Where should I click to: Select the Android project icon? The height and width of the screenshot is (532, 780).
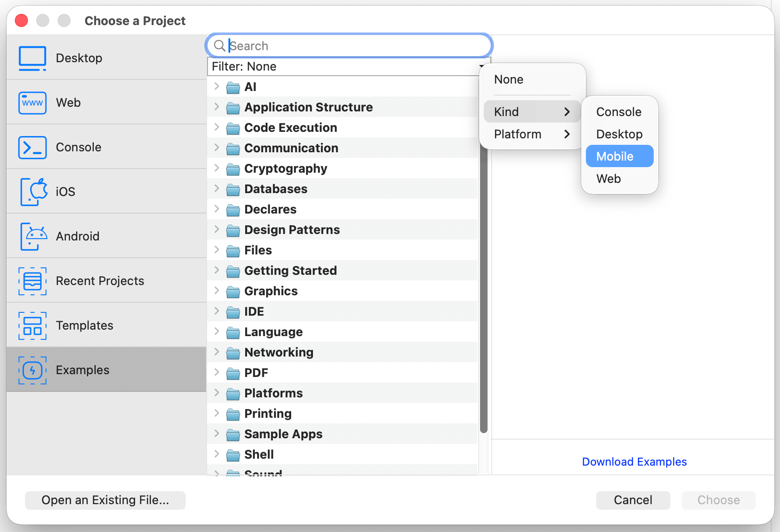[32, 236]
